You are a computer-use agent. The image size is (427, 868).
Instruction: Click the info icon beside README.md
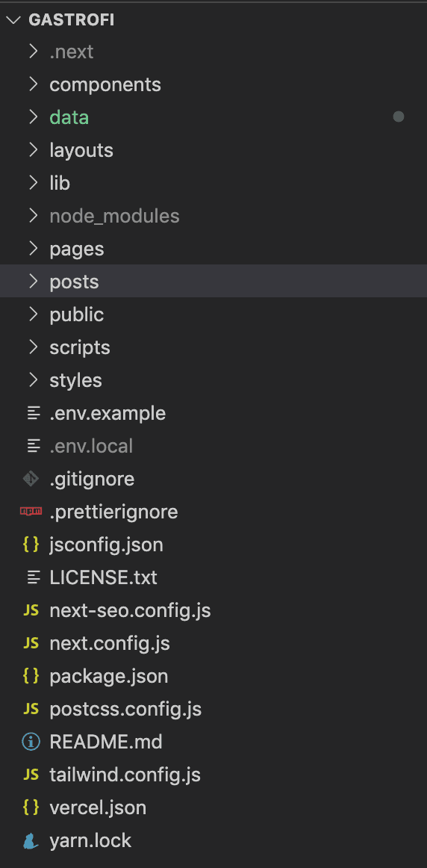point(31,742)
